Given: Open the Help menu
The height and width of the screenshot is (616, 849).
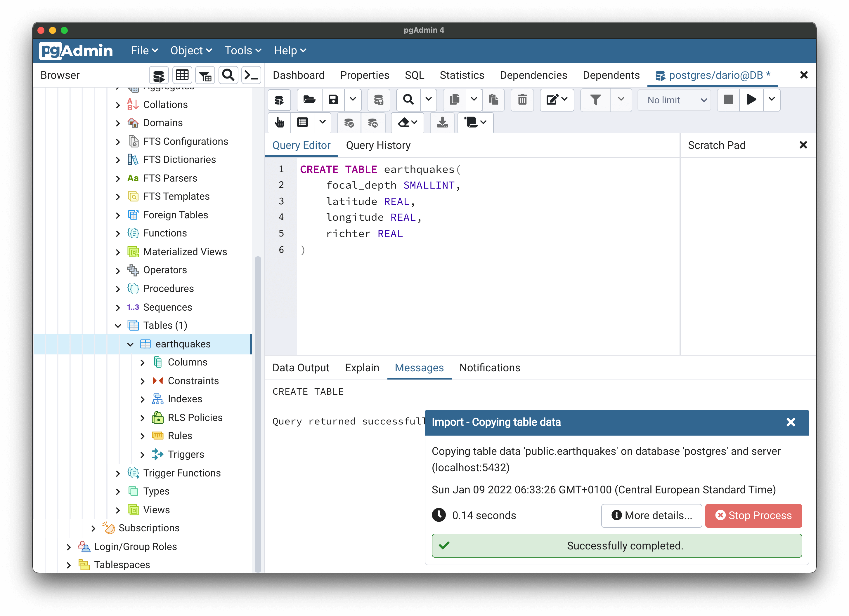Looking at the screenshot, I should [x=290, y=51].
